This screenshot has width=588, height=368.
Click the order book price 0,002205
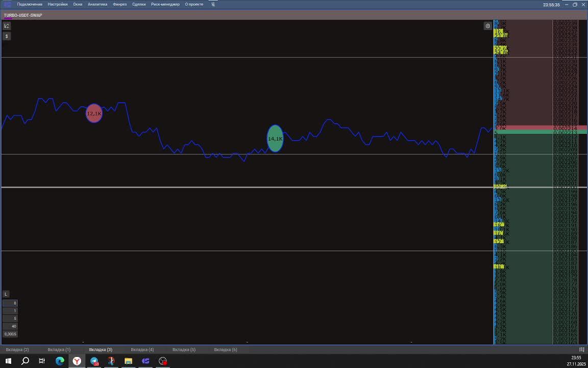(x=565, y=166)
